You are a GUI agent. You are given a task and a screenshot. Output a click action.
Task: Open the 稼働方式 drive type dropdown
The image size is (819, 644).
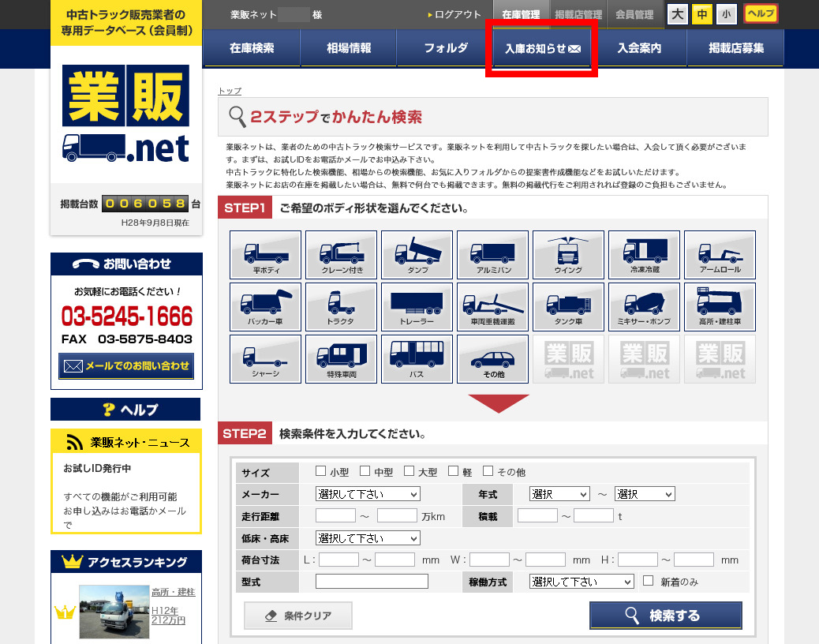tap(582, 582)
